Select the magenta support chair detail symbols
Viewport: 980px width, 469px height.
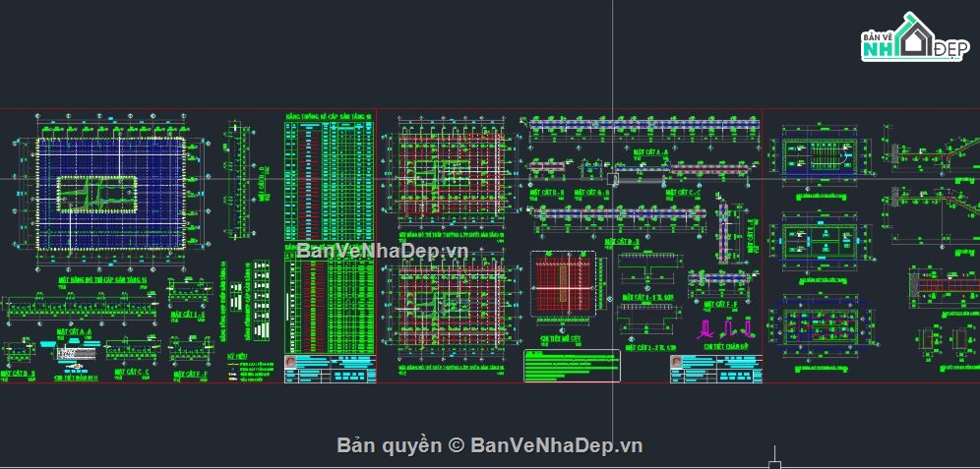pyautogui.click(x=726, y=328)
